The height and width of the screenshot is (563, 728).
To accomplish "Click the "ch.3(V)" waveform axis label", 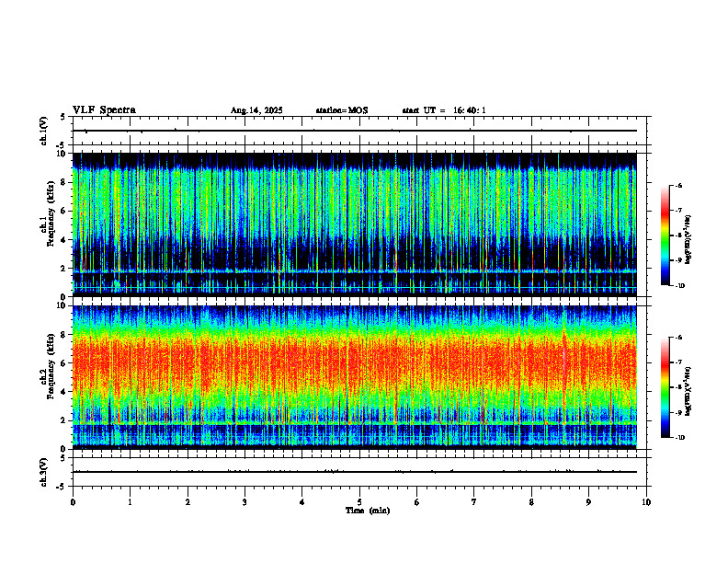I will [x=44, y=472].
